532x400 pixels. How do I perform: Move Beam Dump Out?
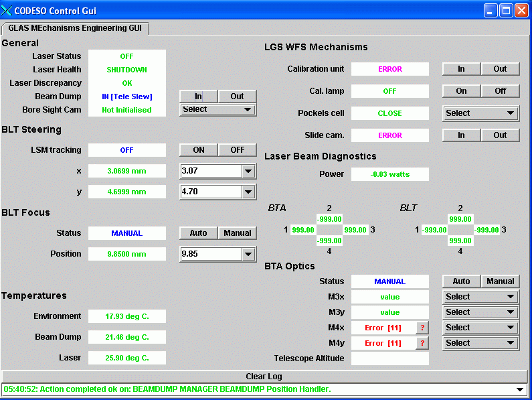point(238,96)
